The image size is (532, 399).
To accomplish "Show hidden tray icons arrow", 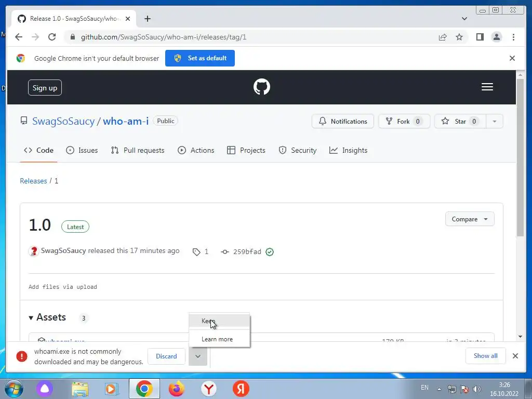I will coord(439,389).
